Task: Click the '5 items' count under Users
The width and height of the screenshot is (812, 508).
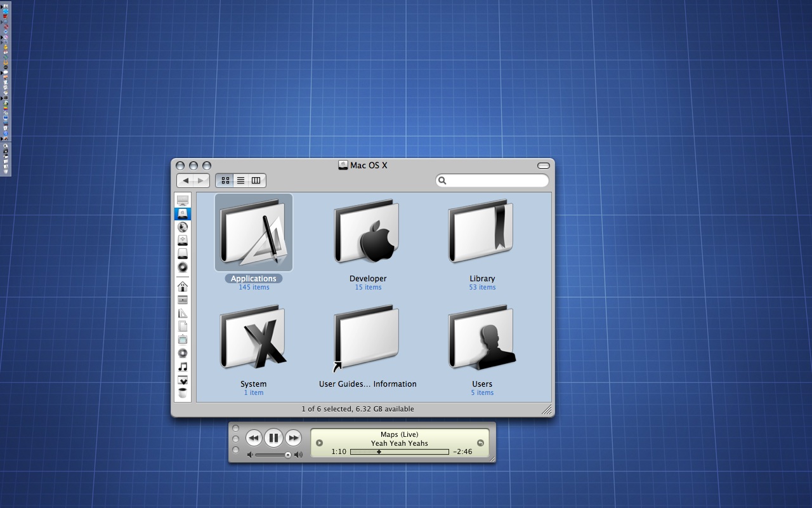Action: click(482, 392)
